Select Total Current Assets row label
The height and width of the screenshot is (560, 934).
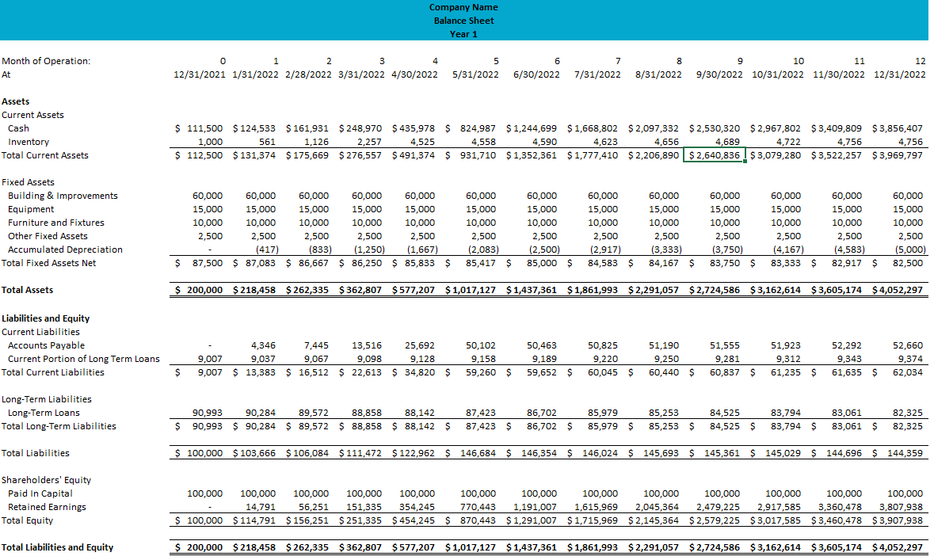45,155
